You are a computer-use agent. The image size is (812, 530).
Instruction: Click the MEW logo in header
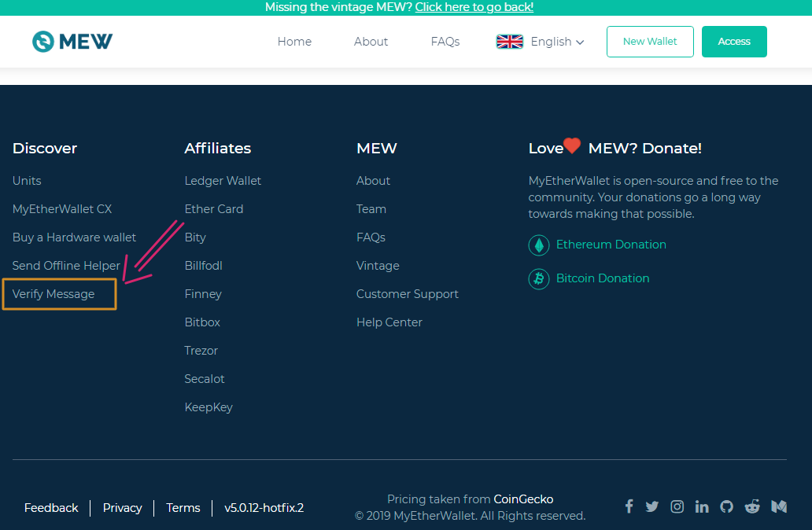[x=72, y=42]
